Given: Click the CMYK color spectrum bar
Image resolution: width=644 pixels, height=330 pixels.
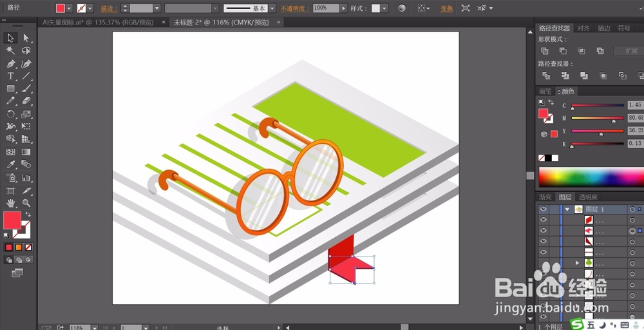Looking at the screenshot, I should tap(591, 177).
